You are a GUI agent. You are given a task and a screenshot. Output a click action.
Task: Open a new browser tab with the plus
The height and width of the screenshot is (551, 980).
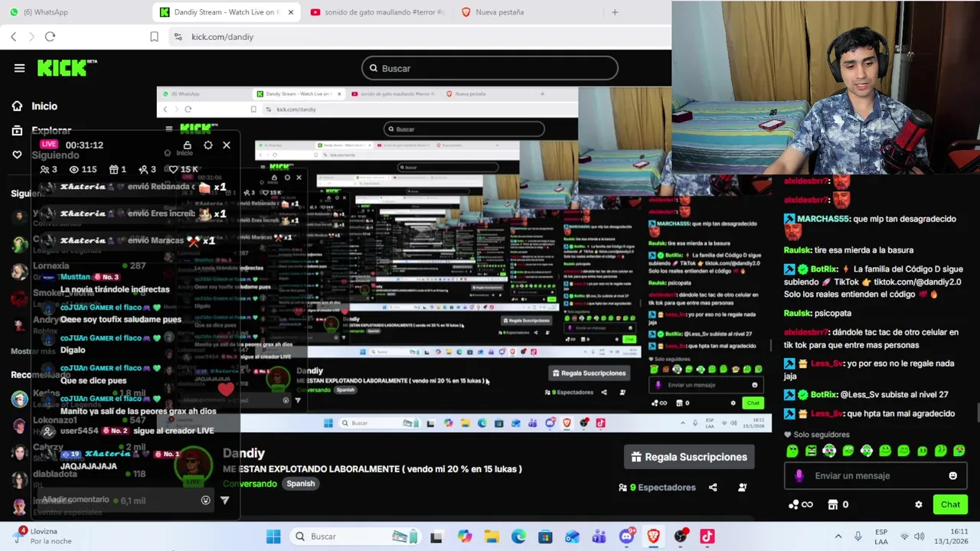(614, 12)
